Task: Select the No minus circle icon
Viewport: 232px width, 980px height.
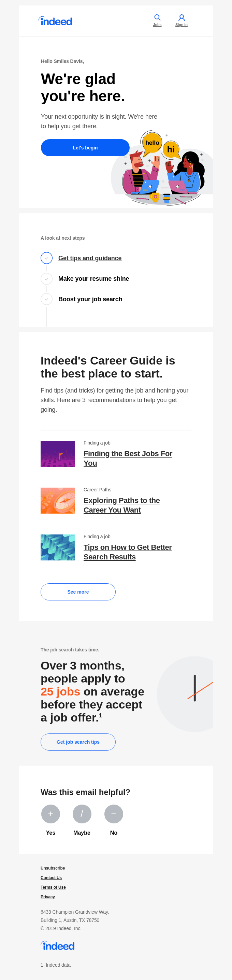Action: 114,814
